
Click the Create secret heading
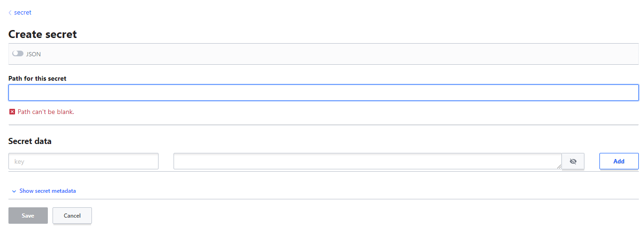[x=43, y=34]
